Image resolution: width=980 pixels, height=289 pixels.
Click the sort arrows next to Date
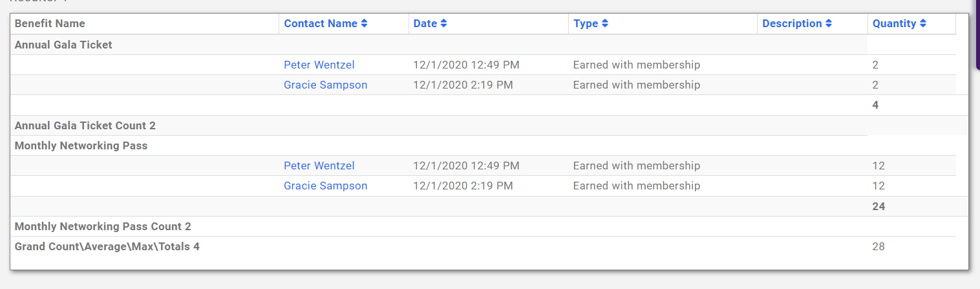pyautogui.click(x=443, y=24)
